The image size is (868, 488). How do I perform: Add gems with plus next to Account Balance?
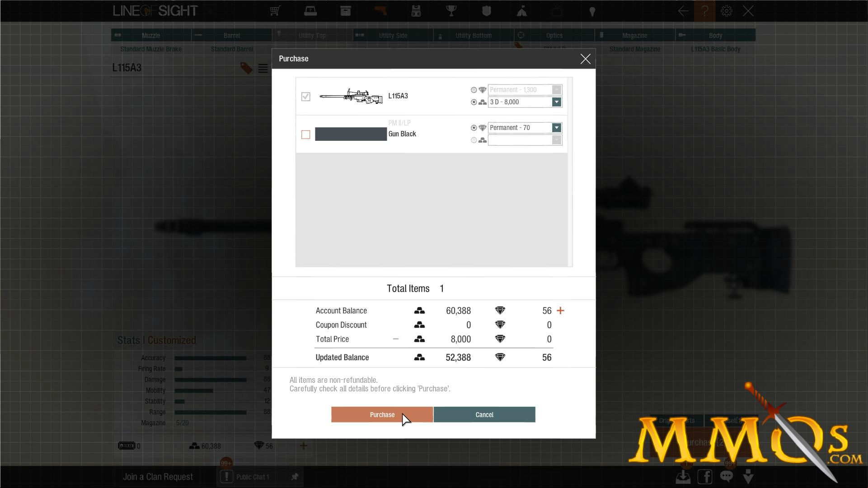[560, 311]
